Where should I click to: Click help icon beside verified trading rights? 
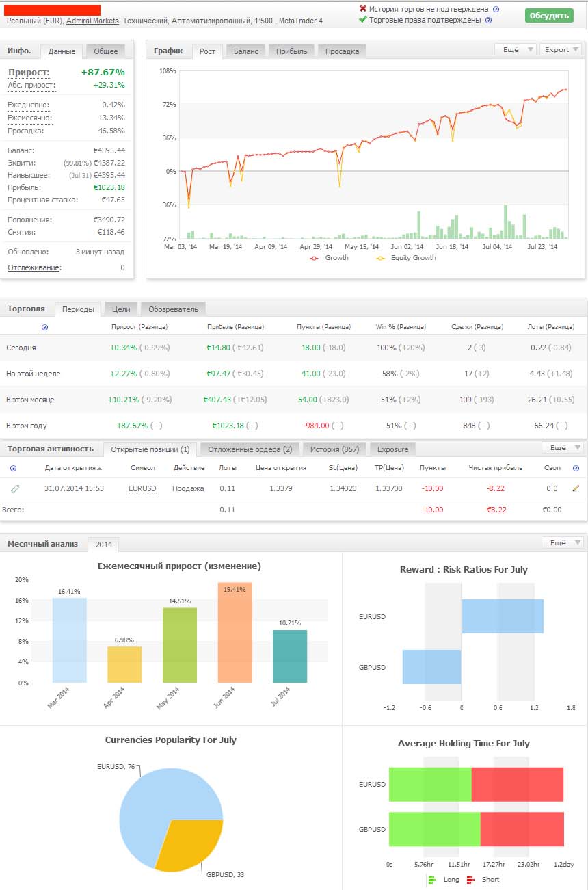(488, 21)
